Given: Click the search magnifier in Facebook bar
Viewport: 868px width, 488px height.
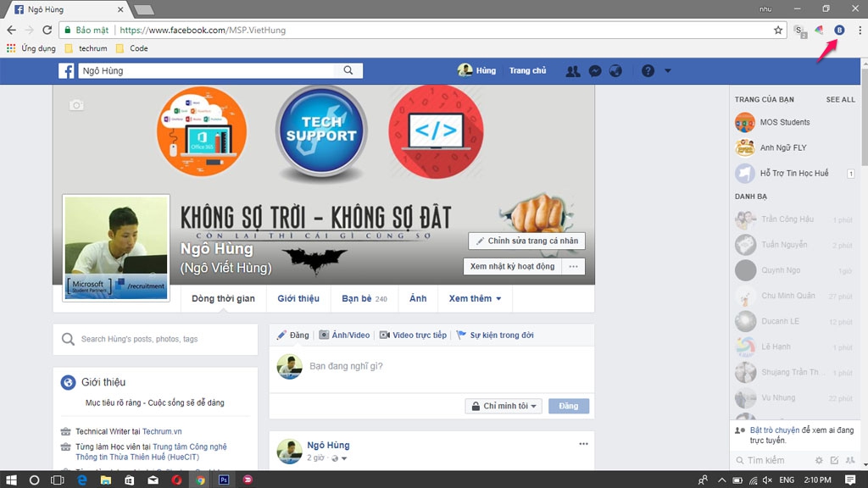Looking at the screenshot, I should pyautogui.click(x=348, y=70).
